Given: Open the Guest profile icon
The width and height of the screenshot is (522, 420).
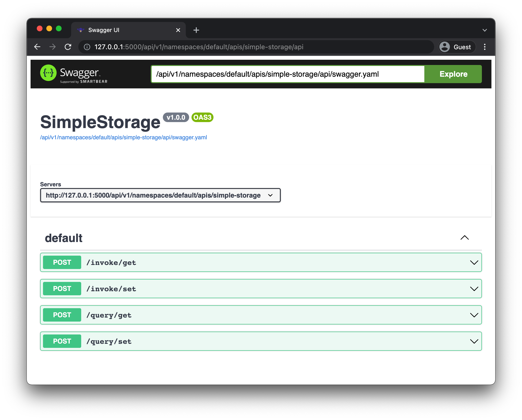Looking at the screenshot, I should point(444,47).
